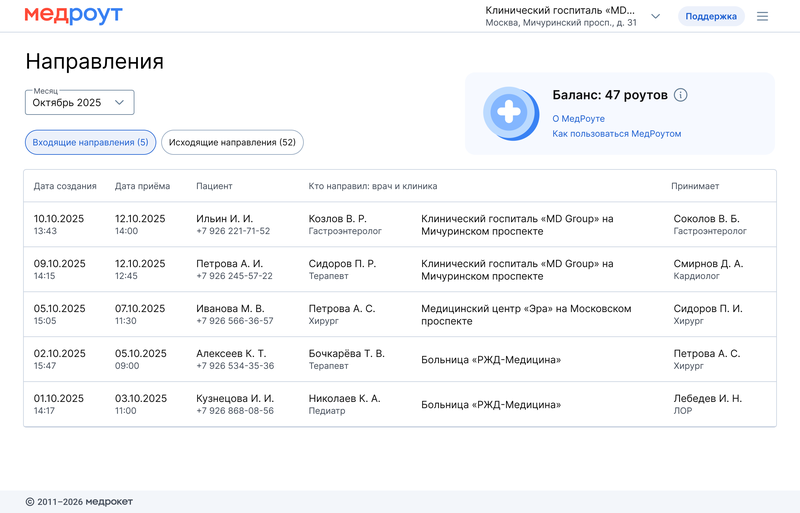Click the МедРоут logo
The height and width of the screenshot is (513, 800).
(73, 16)
